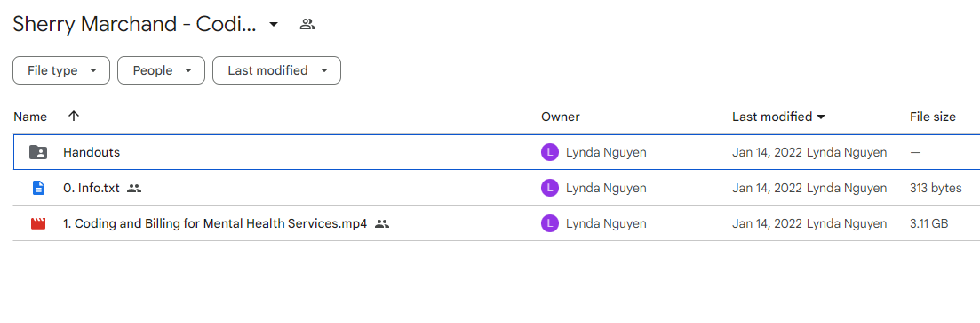Click the shared folder people icon beside title

(x=307, y=25)
